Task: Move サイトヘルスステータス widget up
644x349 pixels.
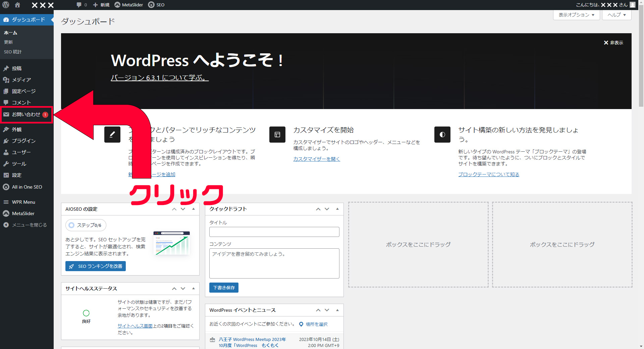Action: coord(174,289)
